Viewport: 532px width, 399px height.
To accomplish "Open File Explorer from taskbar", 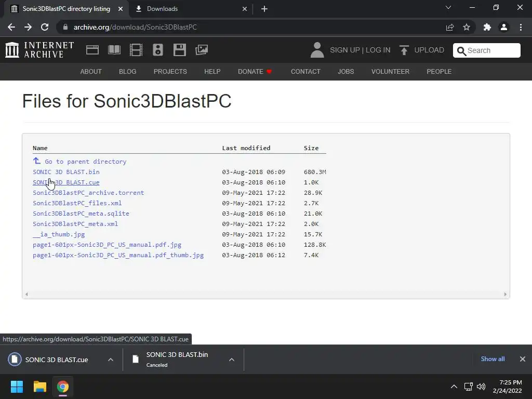I will coord(39,387).
